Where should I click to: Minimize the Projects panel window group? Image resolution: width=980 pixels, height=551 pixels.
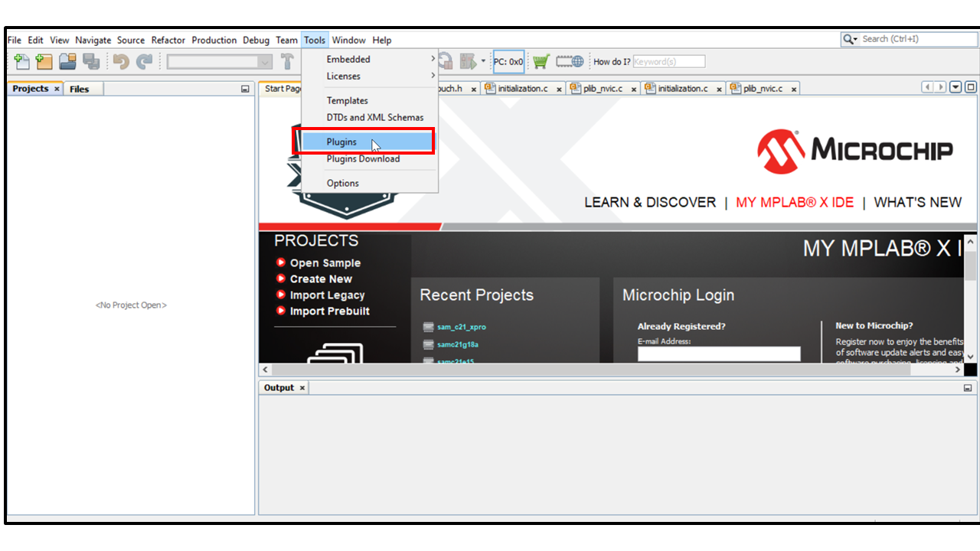pyautogui.click(x=245, y=89)
